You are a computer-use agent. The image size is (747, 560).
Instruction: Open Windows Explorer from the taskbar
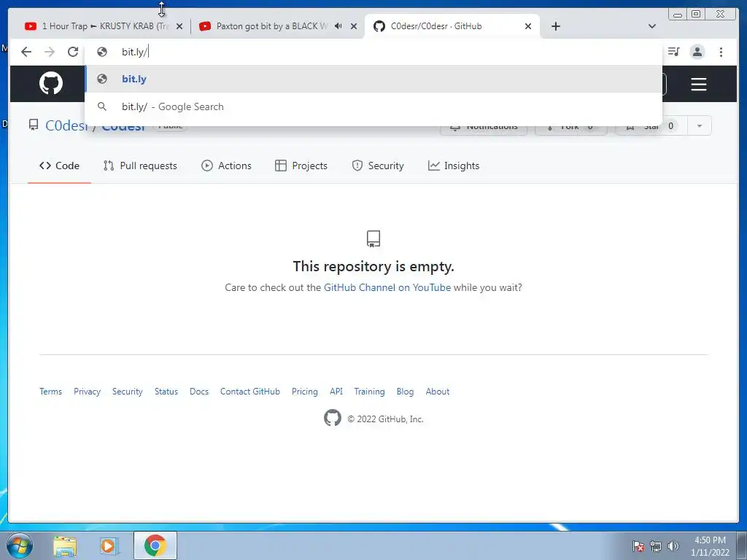(65, 545)
